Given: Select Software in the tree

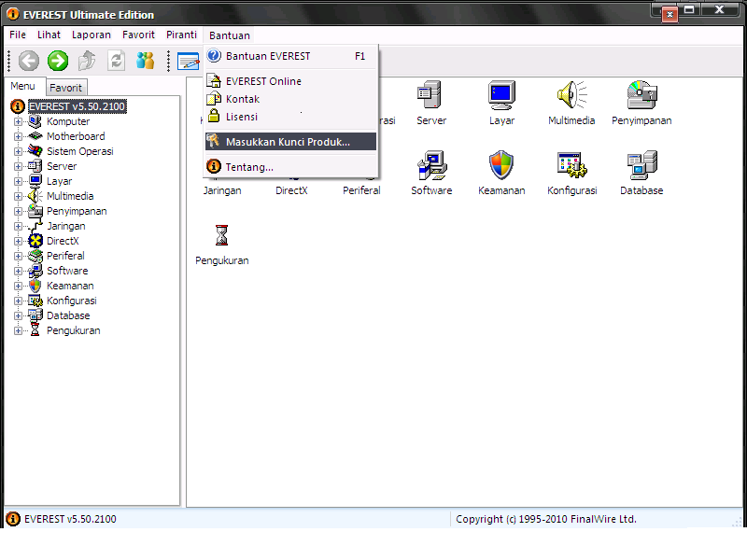Looking at the screenshot, I should [x=67, y=271].
